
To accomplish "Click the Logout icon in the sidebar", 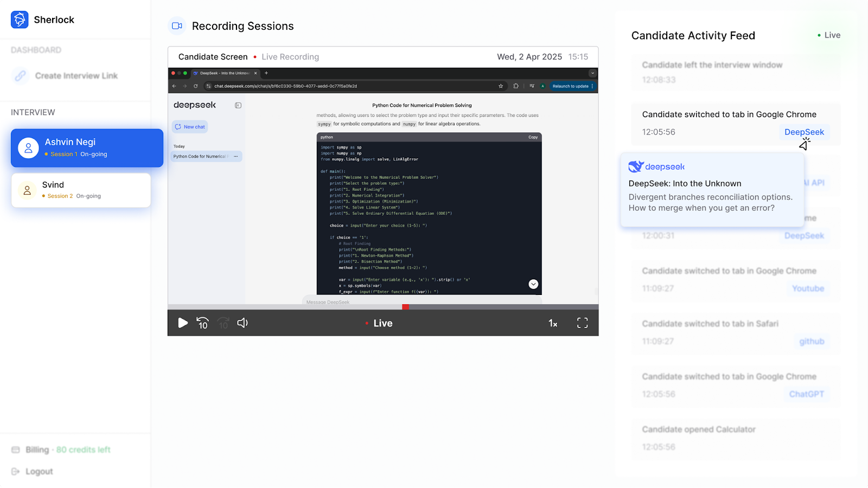I will 16,471.
